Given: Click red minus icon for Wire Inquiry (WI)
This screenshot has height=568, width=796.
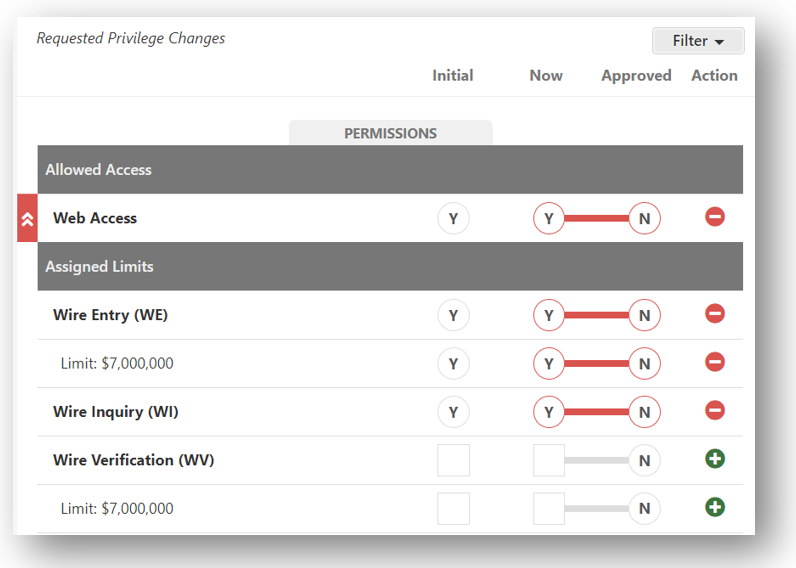Looking at the screenshot, I should pos(715,411).
